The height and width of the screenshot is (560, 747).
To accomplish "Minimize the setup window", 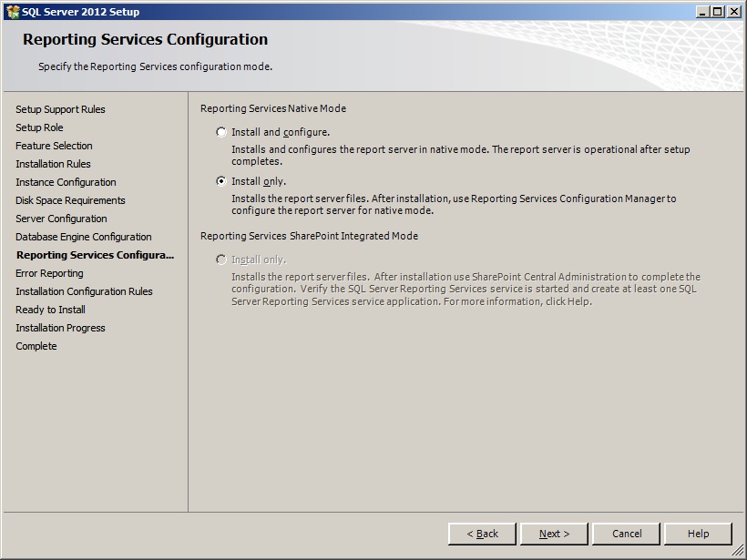I will [x=702, y=12].
